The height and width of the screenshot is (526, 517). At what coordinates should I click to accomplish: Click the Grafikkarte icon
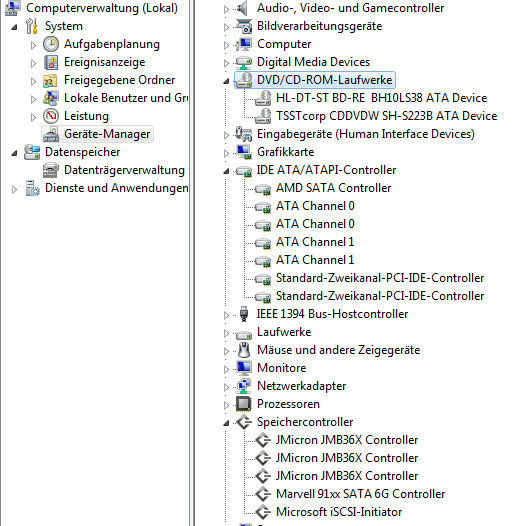click(244, 152)
